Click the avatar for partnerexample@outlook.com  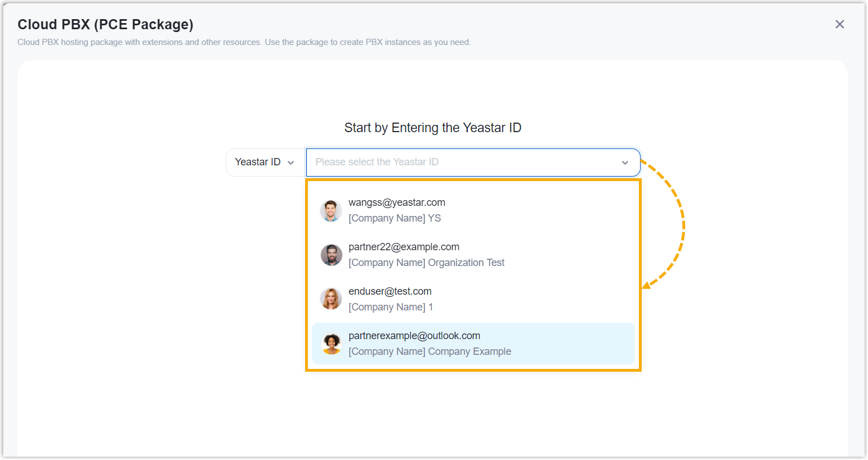click(331, 344)
